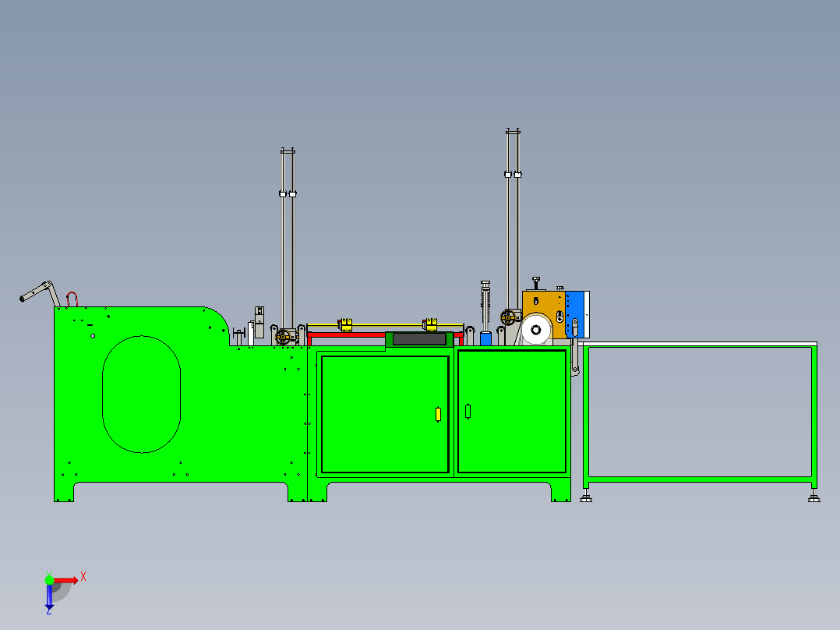Select the gray crank handle at top left
Screen dimensions: 840x630
(40, 292)
